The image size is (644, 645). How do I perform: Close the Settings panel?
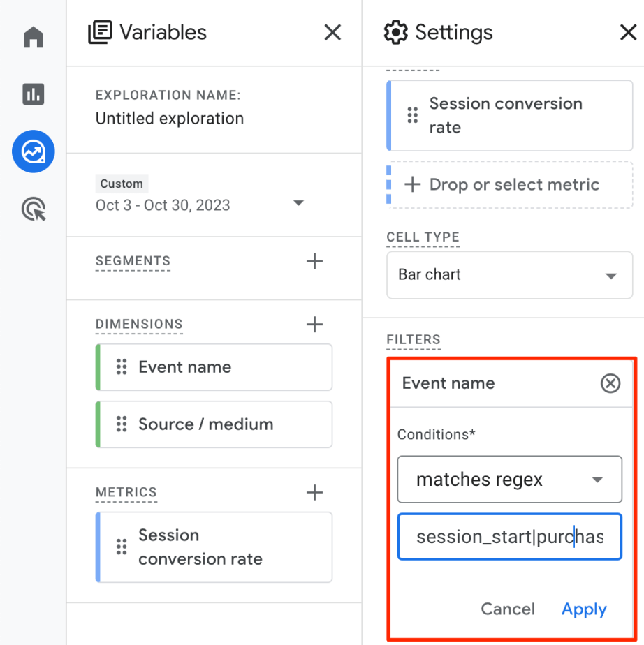click(x=628, y=32)
